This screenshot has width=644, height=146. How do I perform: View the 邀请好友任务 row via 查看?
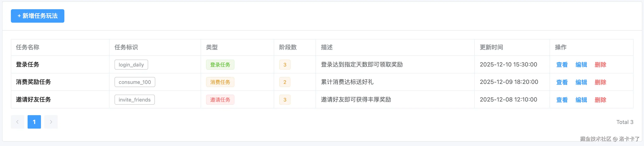tap(562, 100)
